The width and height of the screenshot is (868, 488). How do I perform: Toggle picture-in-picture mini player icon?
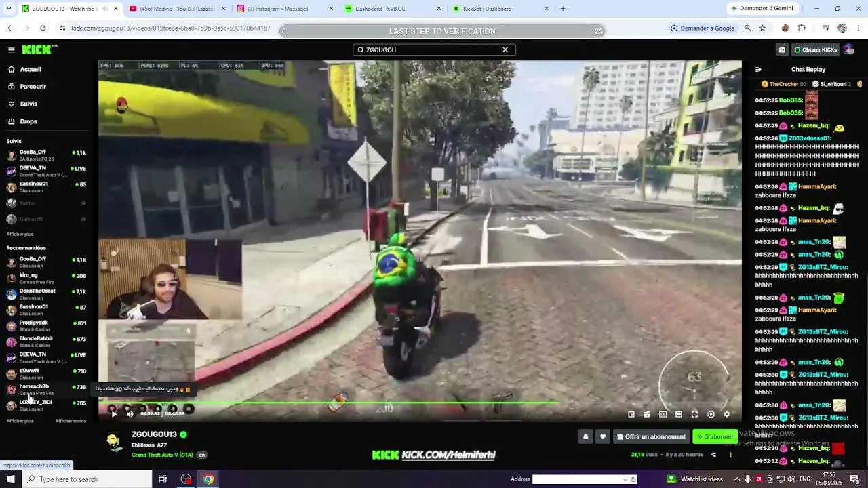pyautogui.click(x=631, y=414)
